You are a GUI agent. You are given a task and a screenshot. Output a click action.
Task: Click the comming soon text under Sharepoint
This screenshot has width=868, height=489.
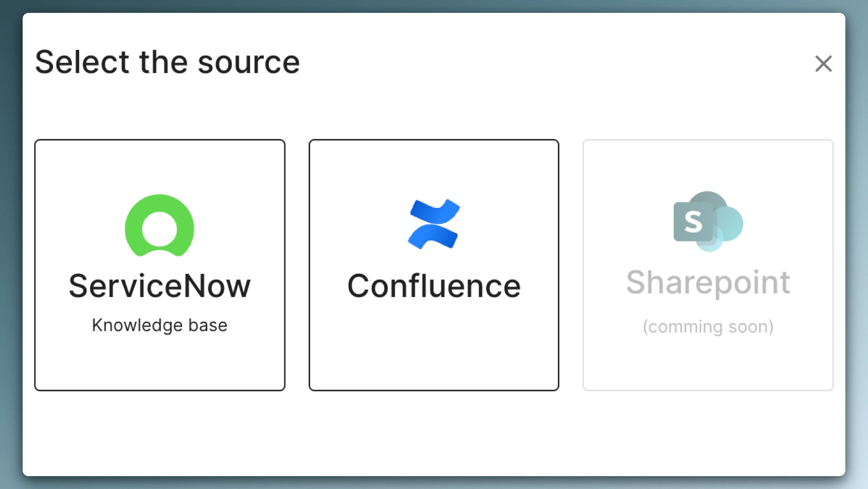tap(708, 326)
